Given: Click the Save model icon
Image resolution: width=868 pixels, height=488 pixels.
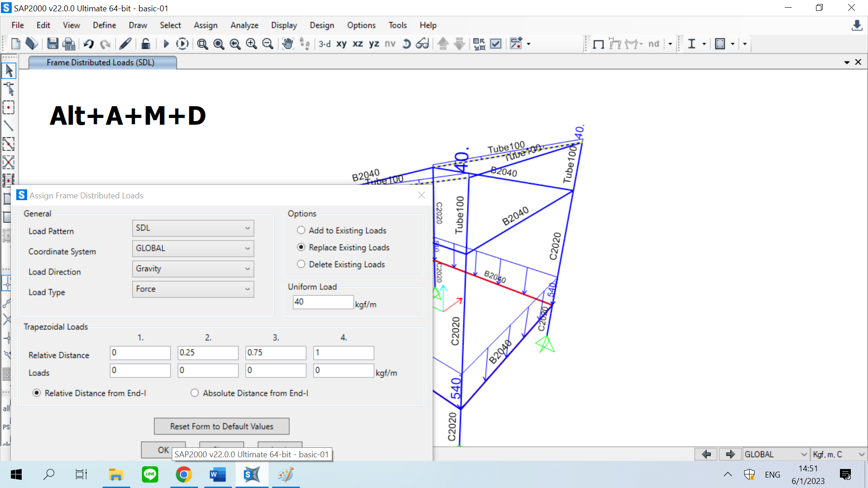Looking at the screenshot, I should (x=52, y=44).
